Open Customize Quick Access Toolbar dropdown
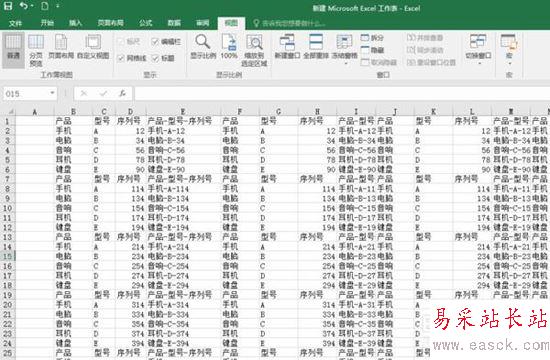The width and height of the screenshot is (550, 360). (58, 6)
